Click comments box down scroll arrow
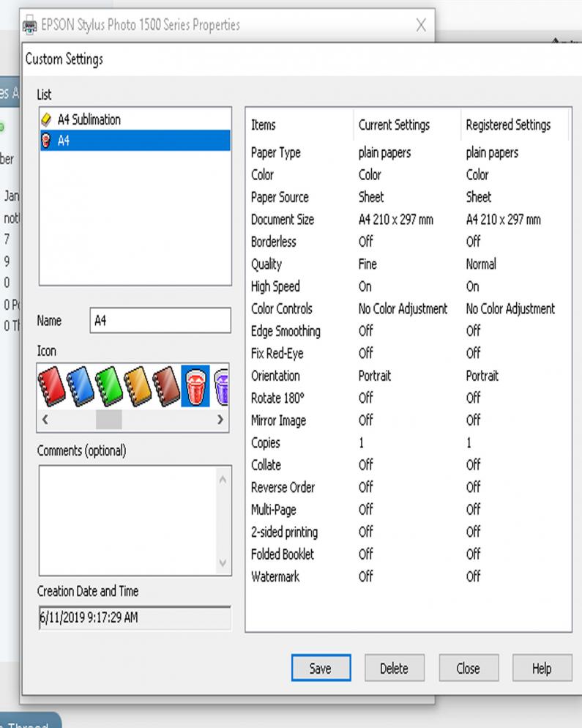The width and height of the screenshot is (582, 728). [x=223, y=562]
